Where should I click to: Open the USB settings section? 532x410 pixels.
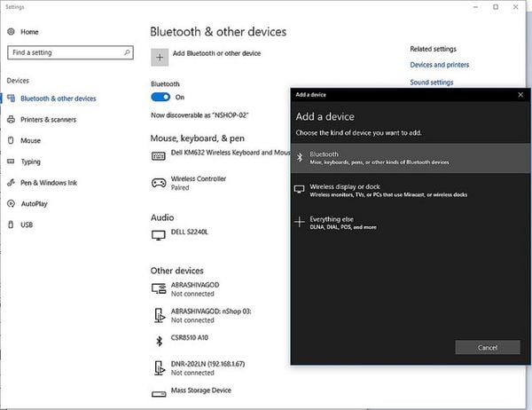tap(27, 225)
